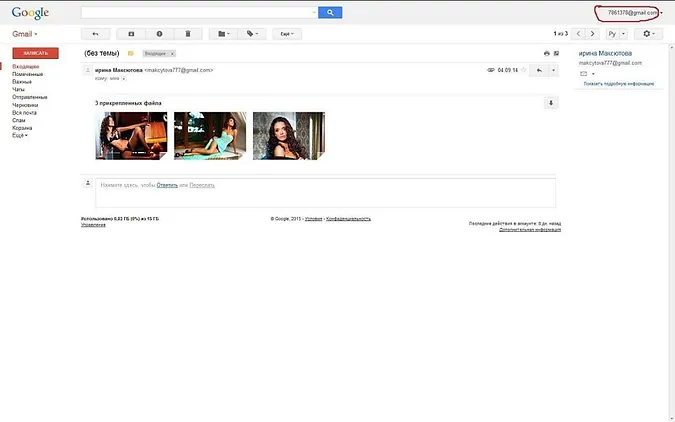The image size is (675, 422).
Task: Open the message options dropdown beside reply
Action: click(x=553, y=70)
